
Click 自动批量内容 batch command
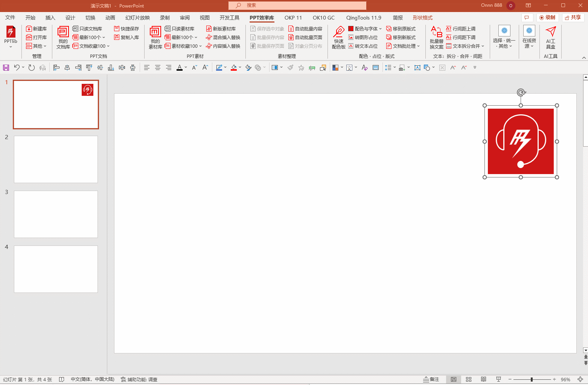[305, 29]
